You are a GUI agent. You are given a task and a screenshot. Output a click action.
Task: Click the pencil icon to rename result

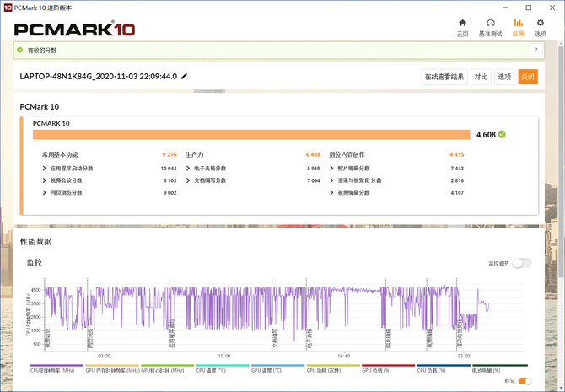tap(185, 77)
